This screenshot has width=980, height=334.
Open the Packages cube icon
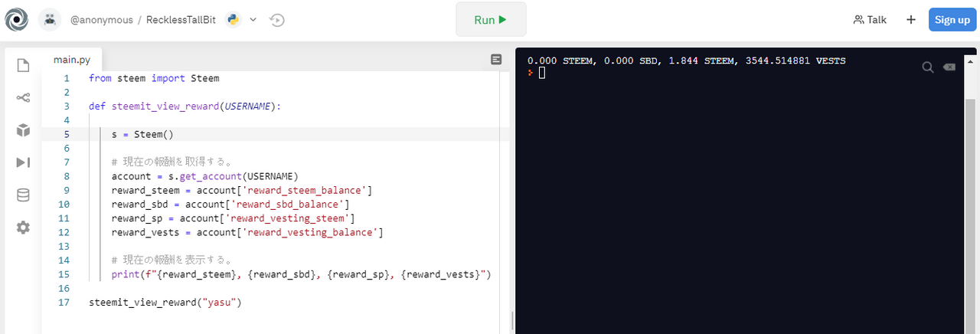23,130
